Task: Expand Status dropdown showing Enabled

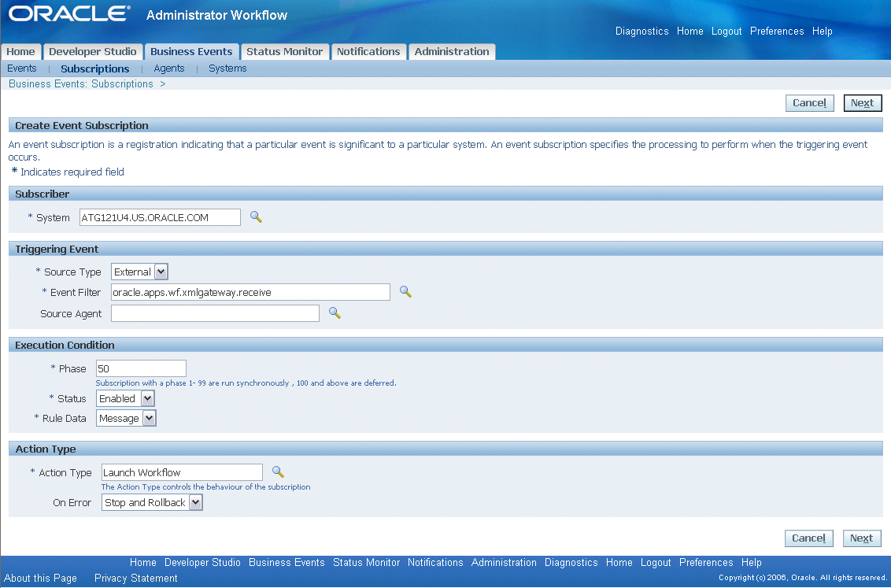Action: pos(126,398)
